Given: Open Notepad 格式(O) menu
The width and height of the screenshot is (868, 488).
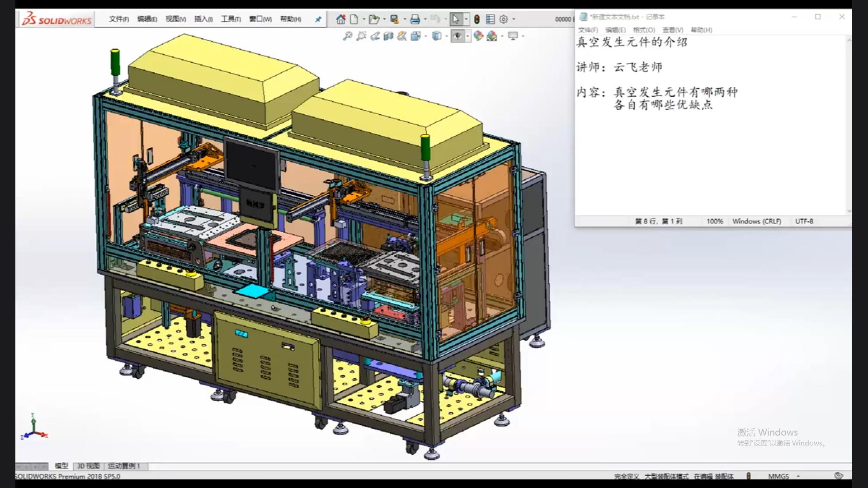Looking at the screenshot, I should point(644,30).
